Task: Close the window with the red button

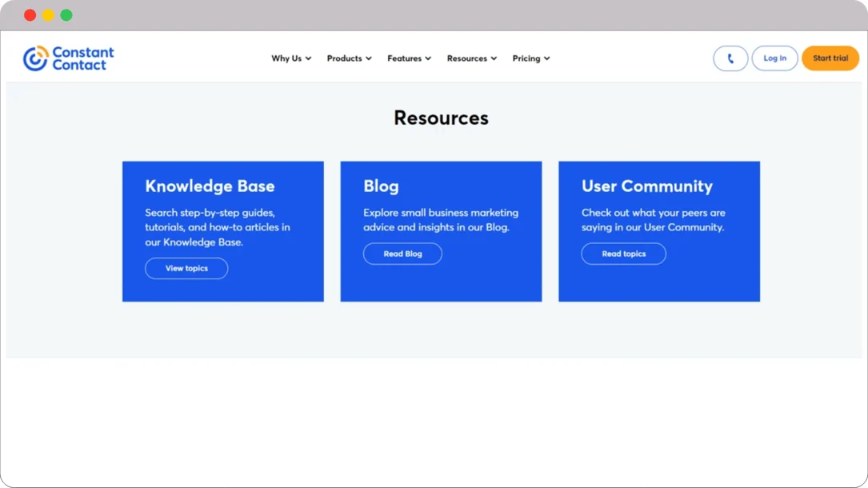Action: 30,15
